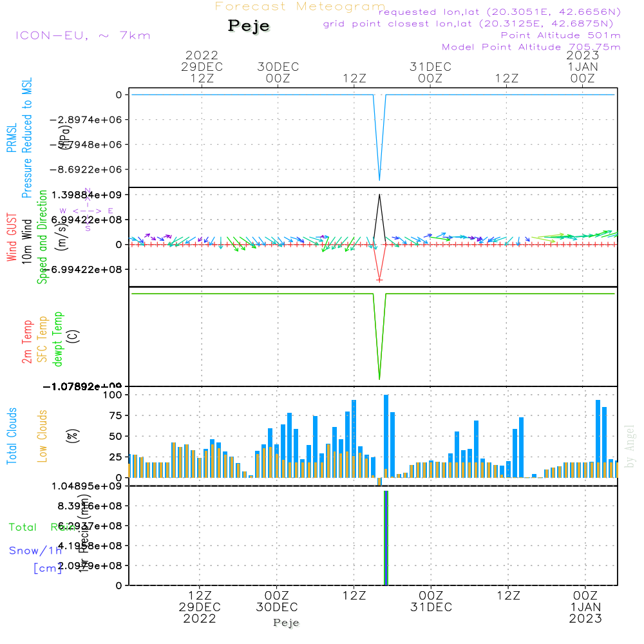This screenshot has height=644, width=644.
Task: Select the "12Z 29DEC 2022" label on the bottom axis
Action: point(200,607)
